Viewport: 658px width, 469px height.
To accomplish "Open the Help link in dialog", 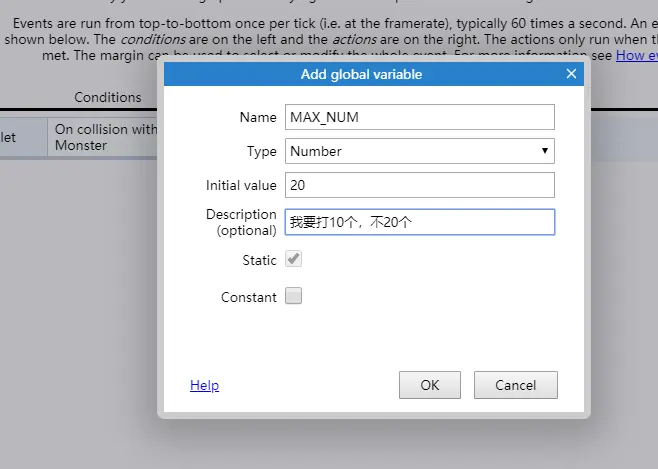I will click(x=204, y=385).
